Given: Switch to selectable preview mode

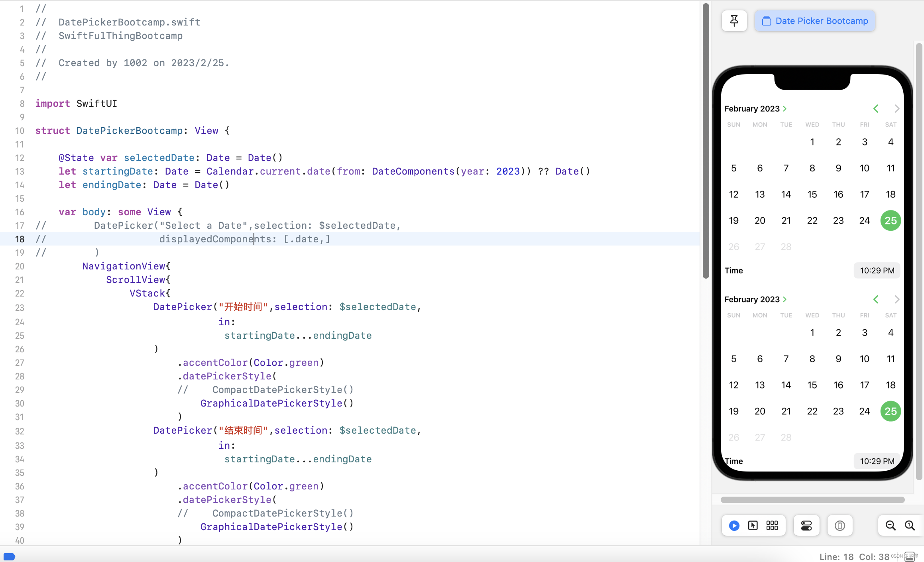Looking at the screenshot, I should tap(753, 526).
